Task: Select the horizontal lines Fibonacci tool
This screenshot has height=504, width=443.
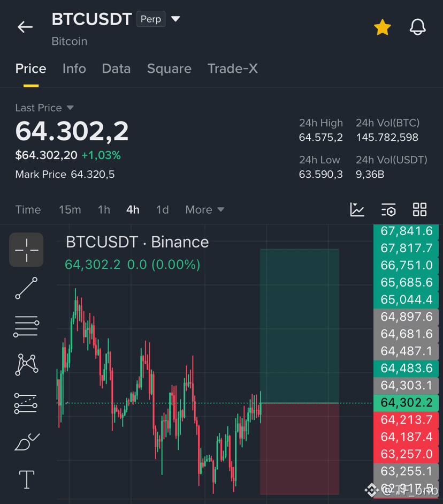Action: pos(26,326)
